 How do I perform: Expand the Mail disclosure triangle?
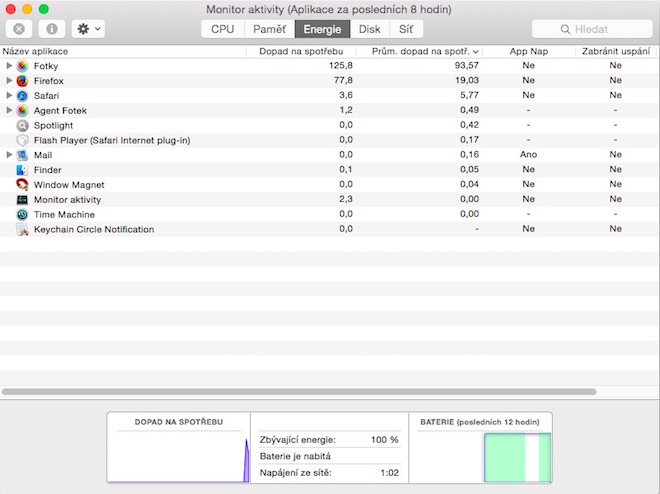9,155
